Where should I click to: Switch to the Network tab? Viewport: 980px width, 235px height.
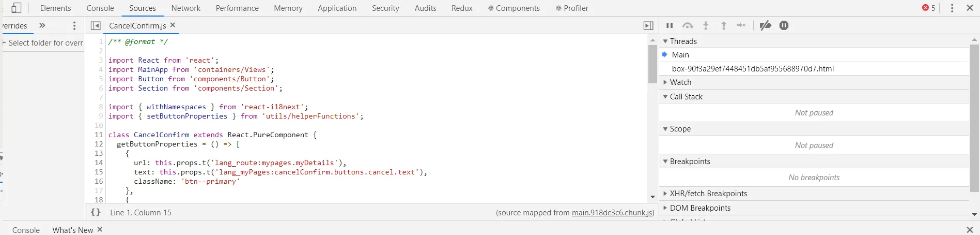point(186,8)
